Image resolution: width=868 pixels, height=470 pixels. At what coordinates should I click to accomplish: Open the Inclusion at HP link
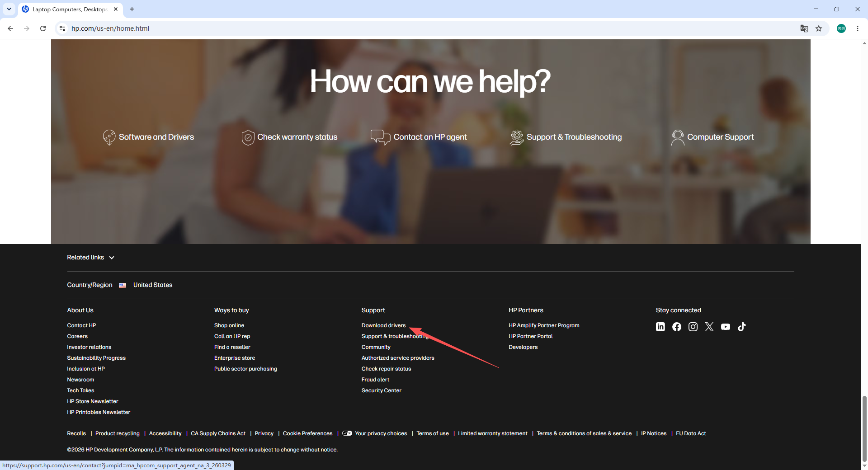(86, 369)
